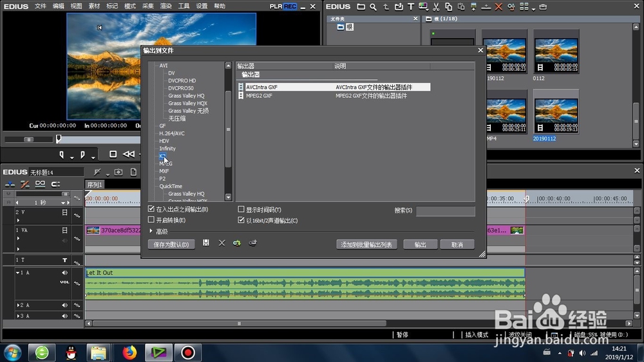Viewport: 644px width, 362px height.
Task: Click the camera snapshot icon on timeline toolbar
Action: click(118, 172)
